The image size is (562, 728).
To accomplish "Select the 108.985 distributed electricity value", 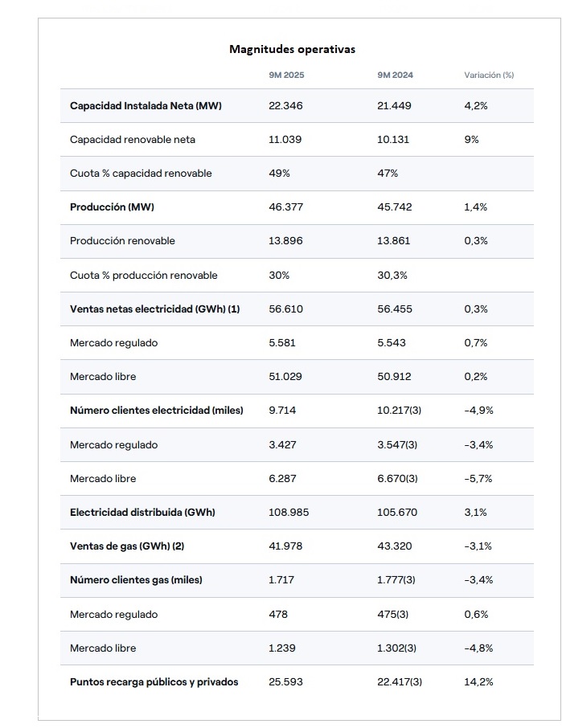I will pos(289,513).
